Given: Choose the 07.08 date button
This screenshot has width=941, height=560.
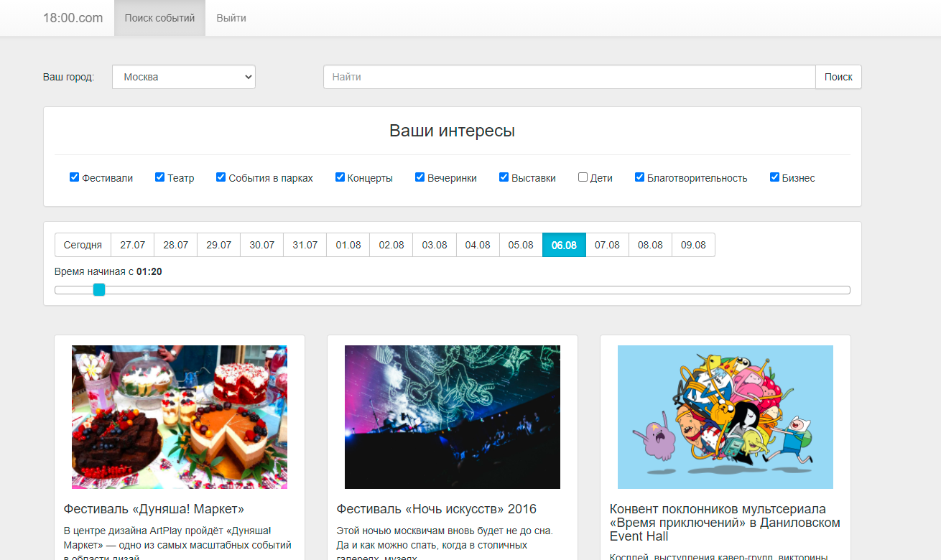Looking at the screenshot, I should coord(607,245).
